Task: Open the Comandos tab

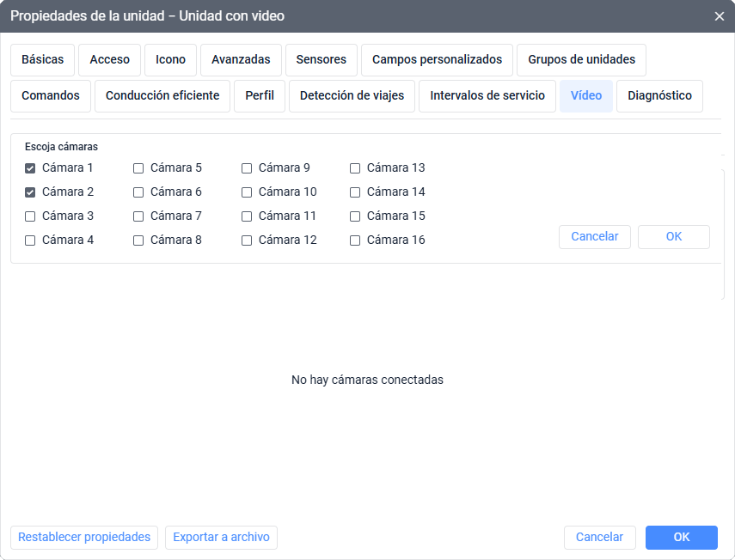Action: pyautogui.click(x=51, y=96)
